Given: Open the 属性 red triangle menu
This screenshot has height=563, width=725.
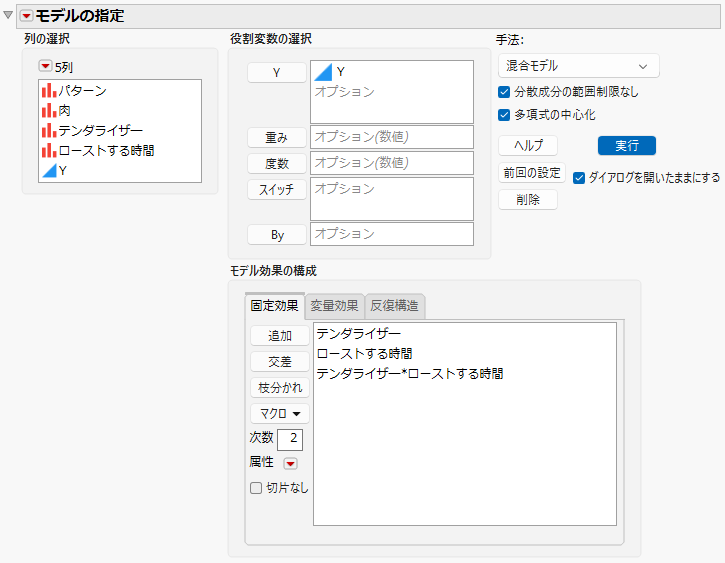Looking at the screenshot, I should tap(290, 463).
